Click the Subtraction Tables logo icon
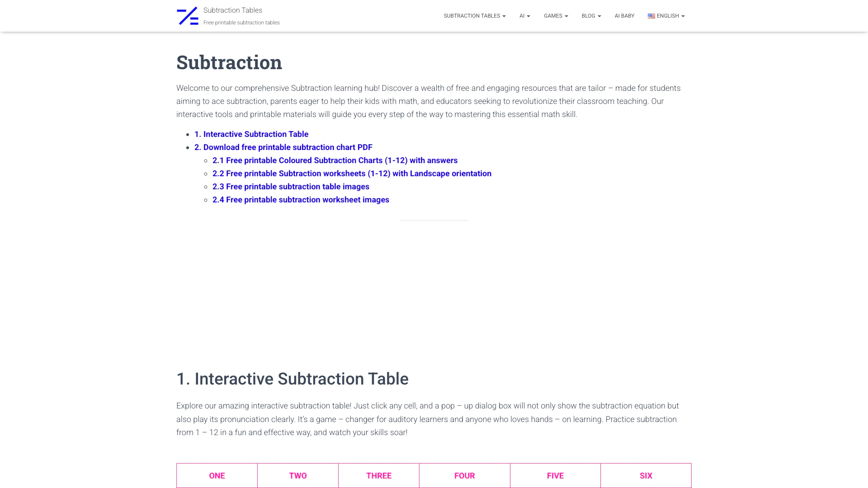868x488 pixels. 188,16
